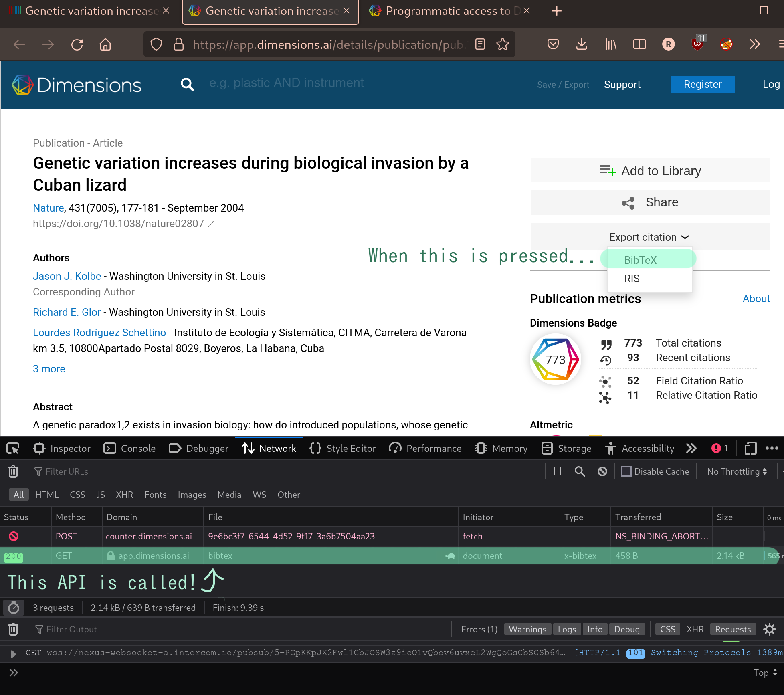784x695 pixels.
Task: Open a new browser tab with plus
Action: click(x=557, y=11)
